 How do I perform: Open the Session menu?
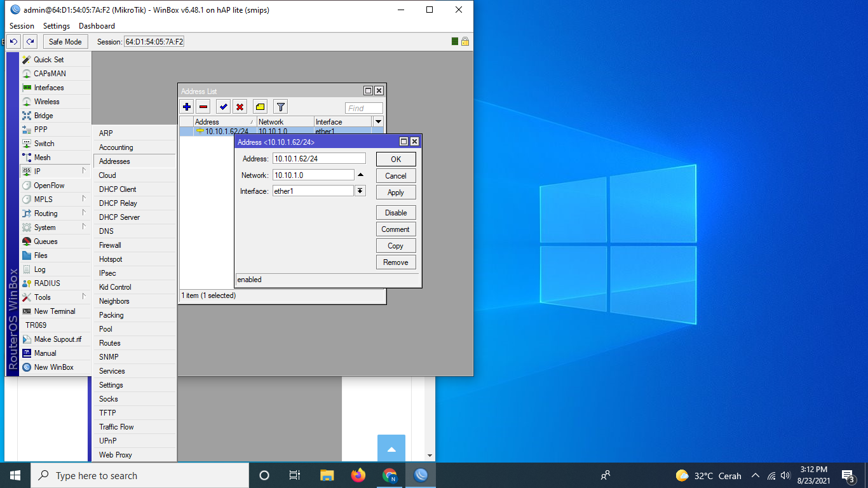point(22,26)
